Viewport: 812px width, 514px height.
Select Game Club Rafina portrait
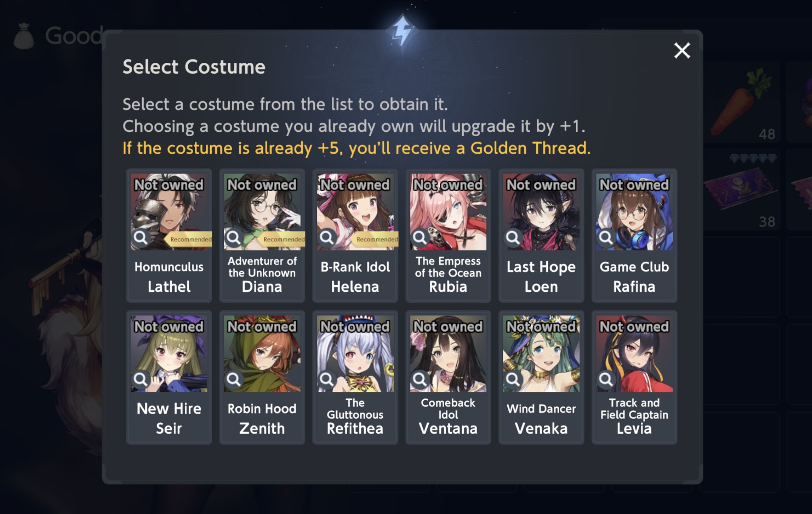coord(634,212)
